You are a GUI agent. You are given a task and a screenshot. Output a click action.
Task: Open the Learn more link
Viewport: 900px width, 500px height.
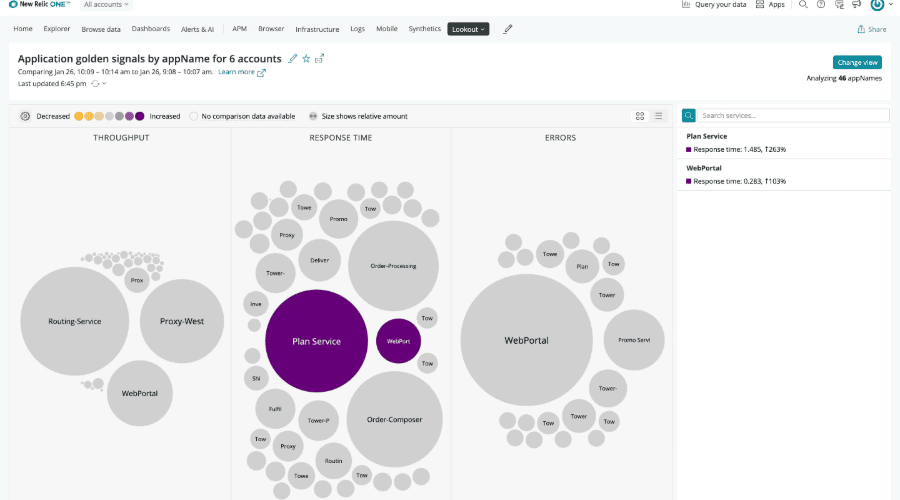click(242, 72)
